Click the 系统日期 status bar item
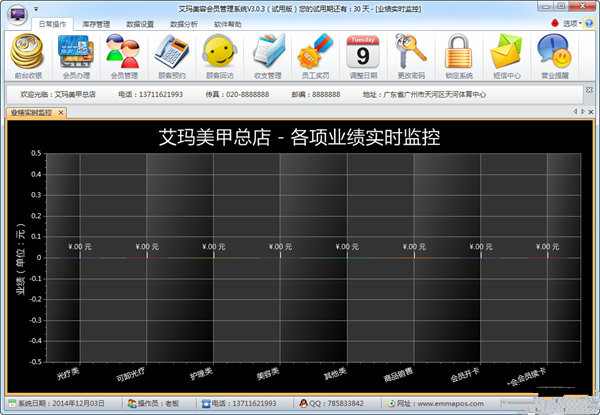 [60, 403]
